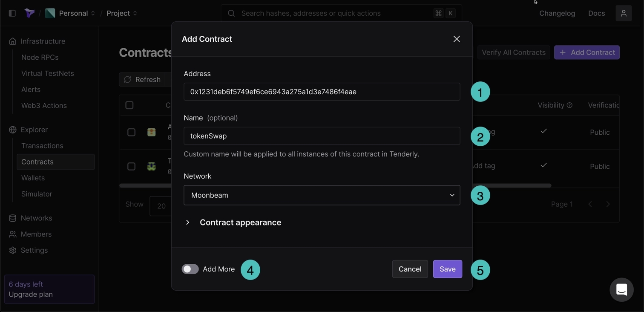Navigate to Virtual TestNets
Viewport: 644px width, 312px height.
coord(48,73)
